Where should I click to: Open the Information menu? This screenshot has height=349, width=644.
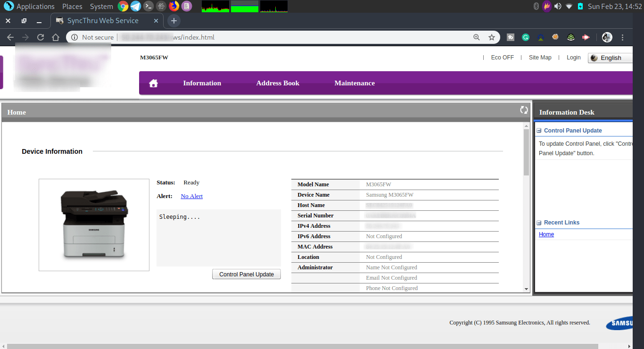point(202,83)
